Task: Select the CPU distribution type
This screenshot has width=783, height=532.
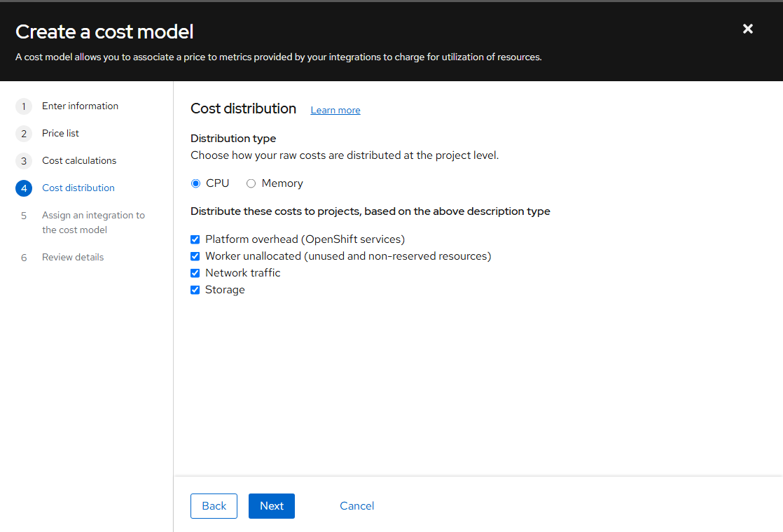Action: pyautogui.click(x=196, y=183)
